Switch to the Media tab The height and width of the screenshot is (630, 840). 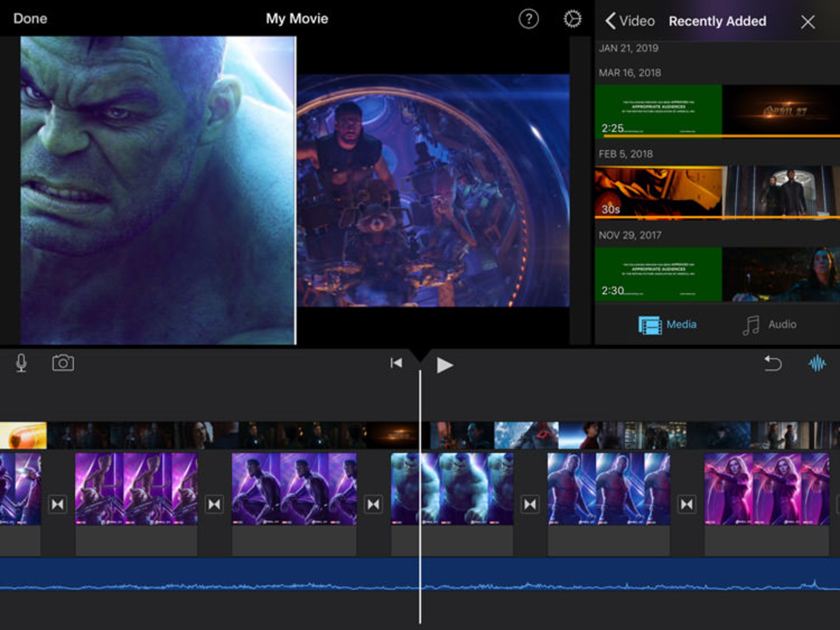coord(669,324)
